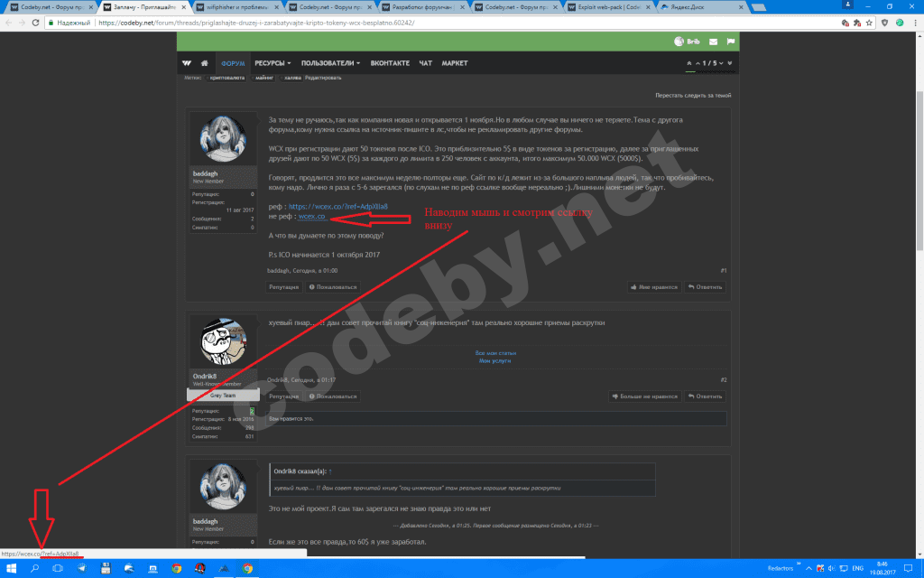Screen dimensions: 924x578
Task: Click Перестать следить за темой
Action: 693,95
